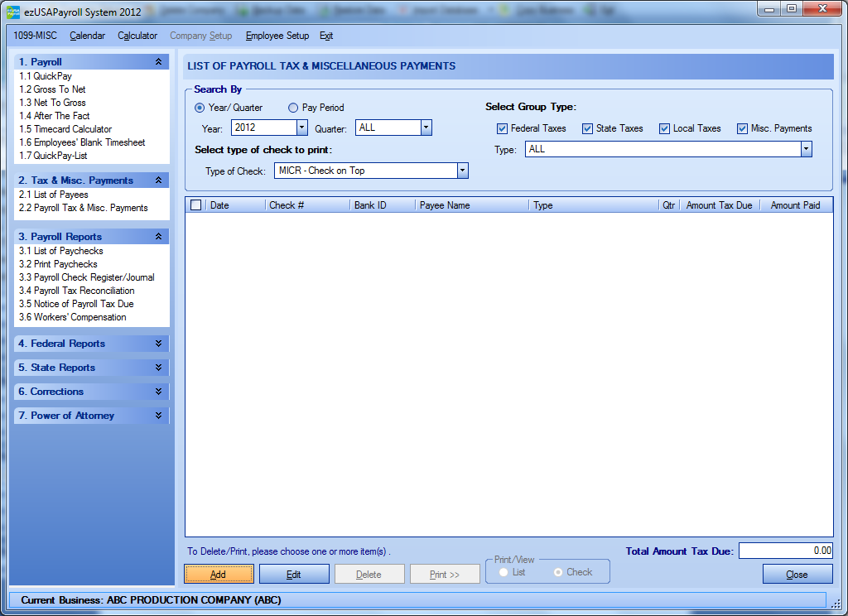Open the Quarter dropdown list
848x616 pixels.
pos(426,128)
